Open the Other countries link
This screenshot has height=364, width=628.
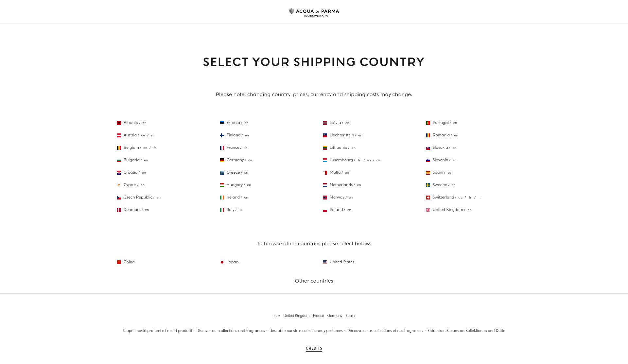(x=314, y=281)
